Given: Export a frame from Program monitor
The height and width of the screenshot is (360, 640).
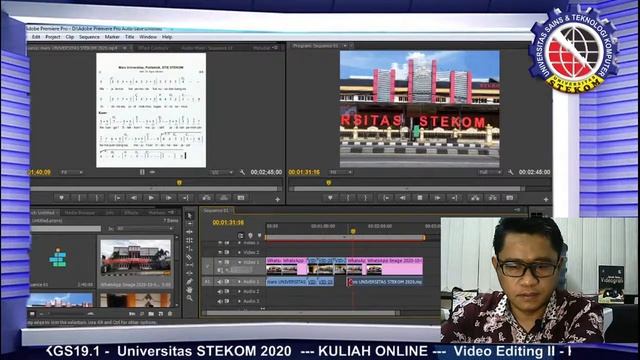Looking at the screenshot, I should coord(510,198).
